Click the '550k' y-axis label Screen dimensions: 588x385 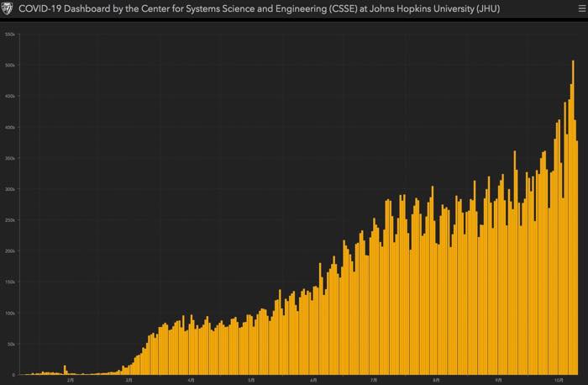click(10, 34)
